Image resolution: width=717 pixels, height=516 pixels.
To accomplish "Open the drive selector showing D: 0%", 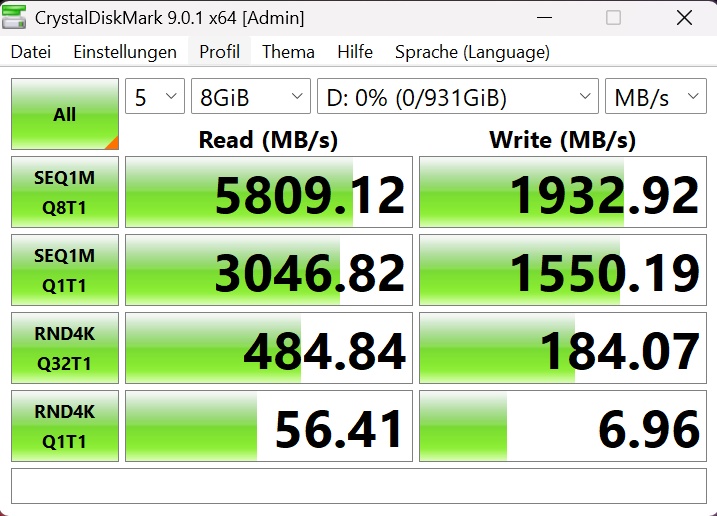I will point(457,97).
